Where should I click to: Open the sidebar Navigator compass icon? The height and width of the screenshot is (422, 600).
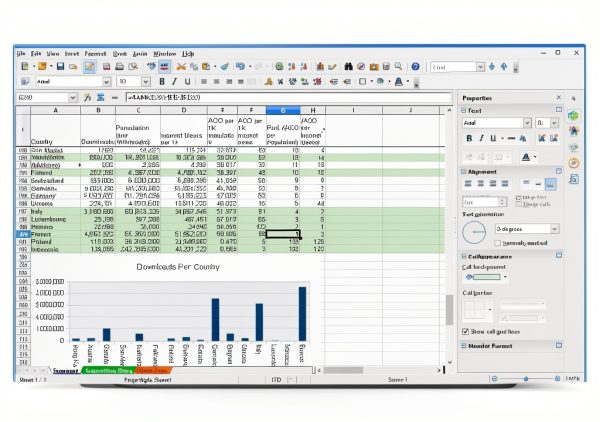[573, 163]
